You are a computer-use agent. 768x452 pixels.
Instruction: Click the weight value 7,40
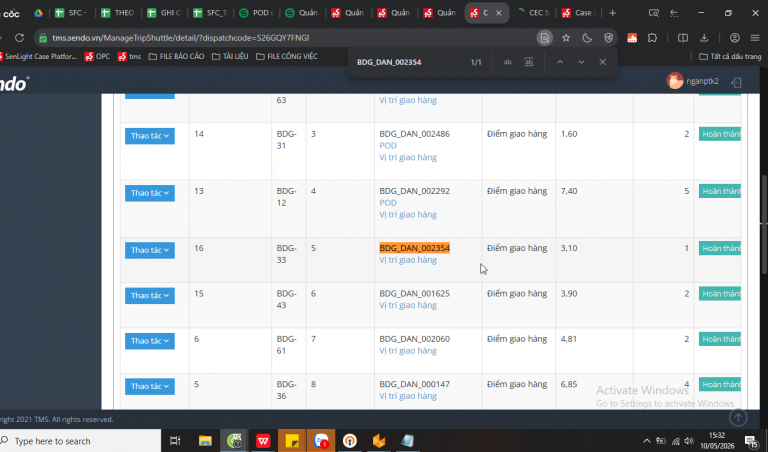[x=569, y=191]
